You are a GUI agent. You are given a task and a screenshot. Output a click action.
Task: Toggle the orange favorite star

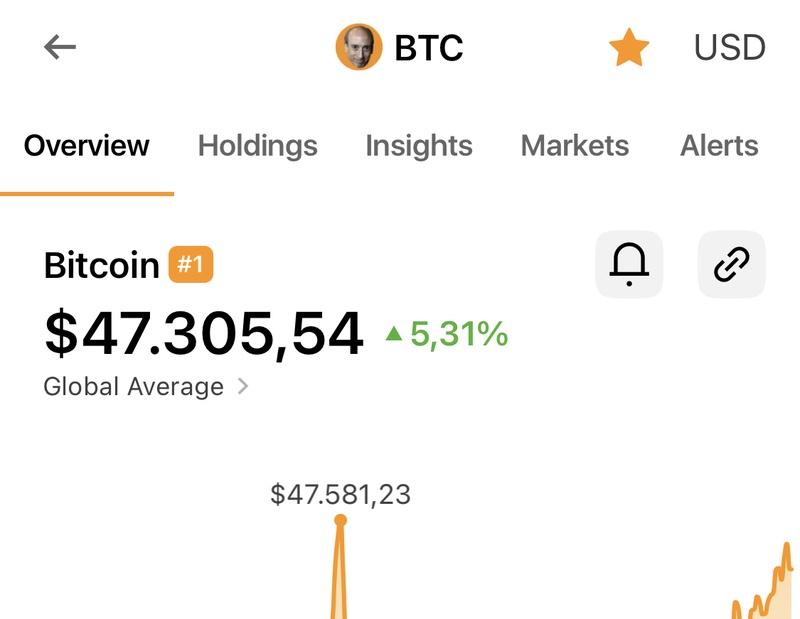coord(629,48)
